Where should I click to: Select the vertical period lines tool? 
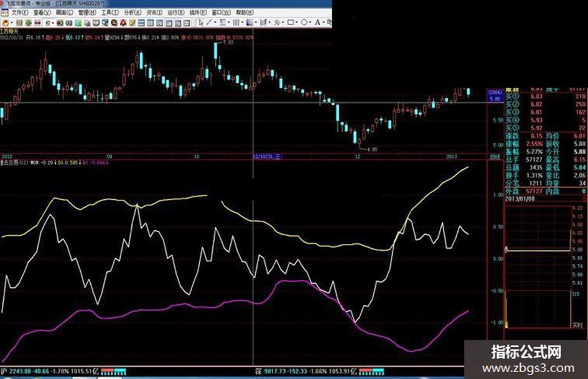tap(236, 23)
